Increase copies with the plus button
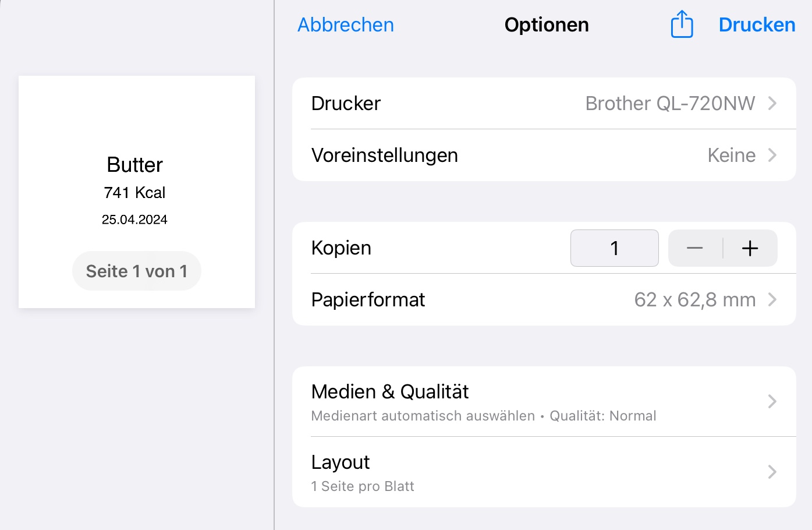812x530 pixels. click(x=750, y=248)
